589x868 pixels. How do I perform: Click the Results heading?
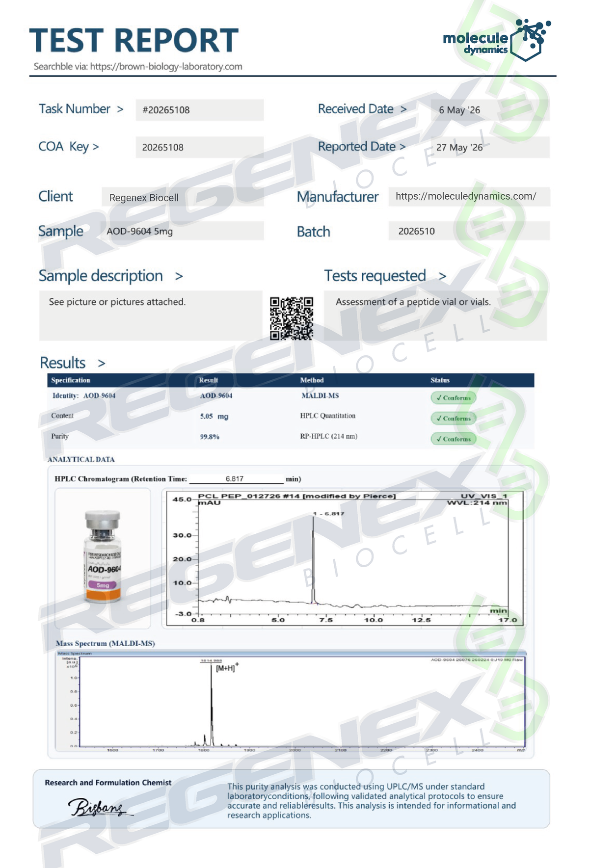coord(63,363)
